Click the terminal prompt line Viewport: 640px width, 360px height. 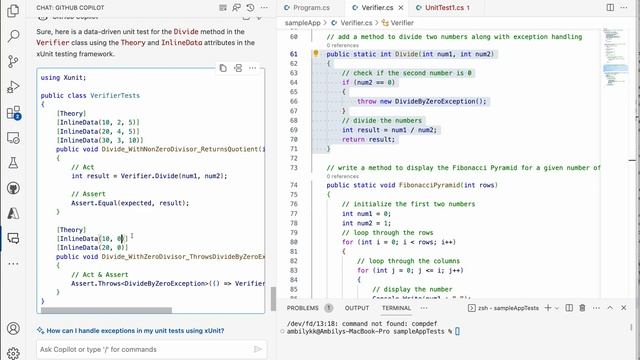373,331
